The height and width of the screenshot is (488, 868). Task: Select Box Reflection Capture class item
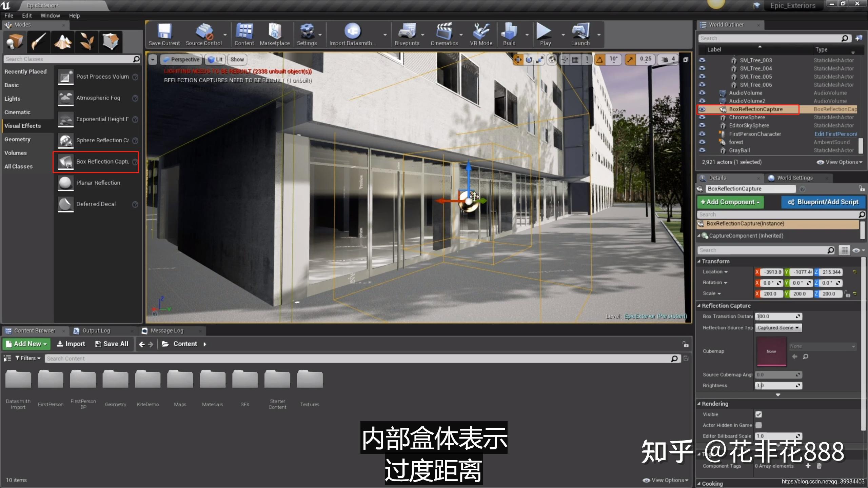point(96,162)
